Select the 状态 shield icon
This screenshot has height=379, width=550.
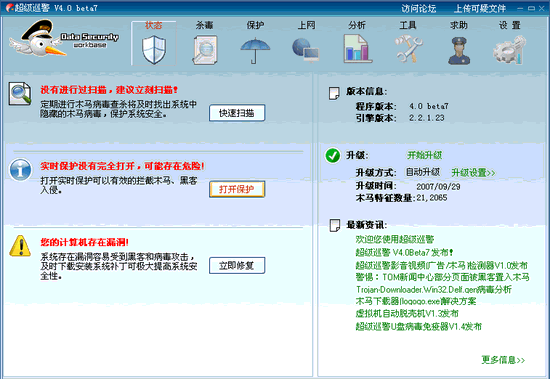coord(154,51)
